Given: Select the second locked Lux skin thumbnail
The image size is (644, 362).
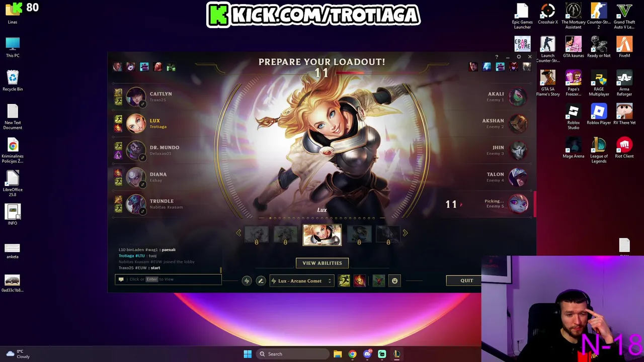Looking at the screenshot, I should 285,235.
